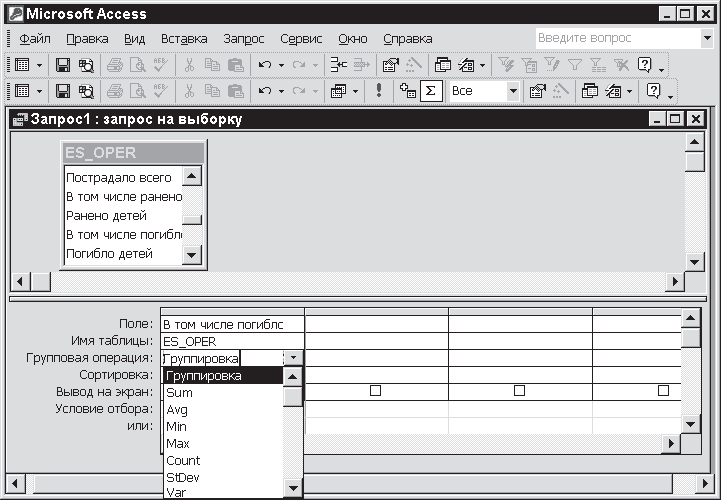Select Ранено детей field in ES_OPER list

(107, 216)
